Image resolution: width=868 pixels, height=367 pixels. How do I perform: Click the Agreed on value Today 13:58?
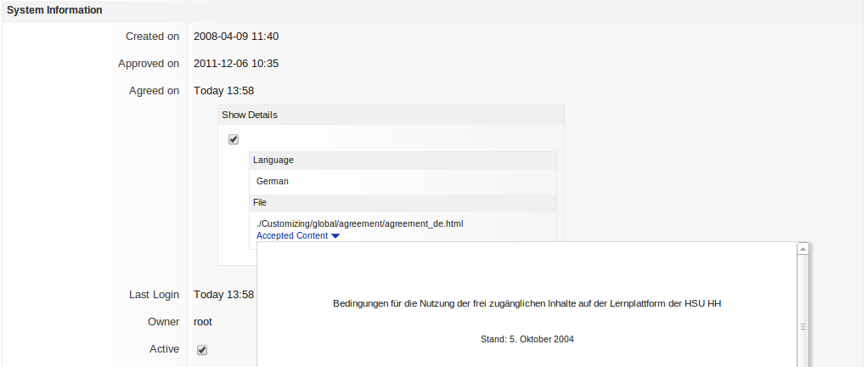pos(223,91)
